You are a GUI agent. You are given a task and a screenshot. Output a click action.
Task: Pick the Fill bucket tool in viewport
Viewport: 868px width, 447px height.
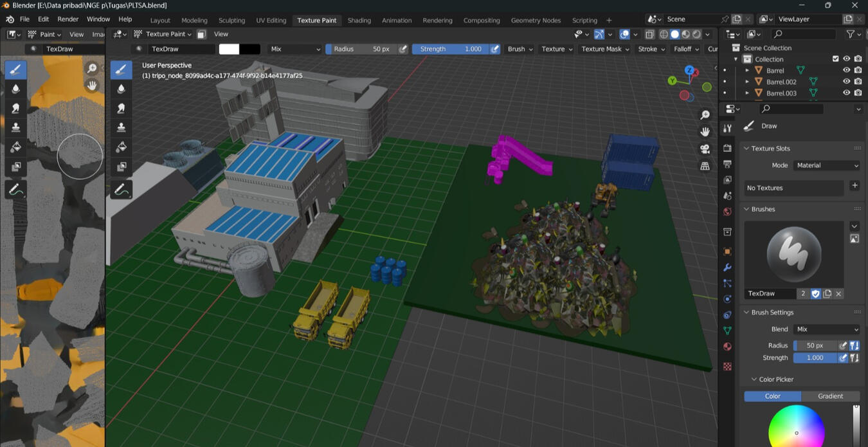point(122,147)
